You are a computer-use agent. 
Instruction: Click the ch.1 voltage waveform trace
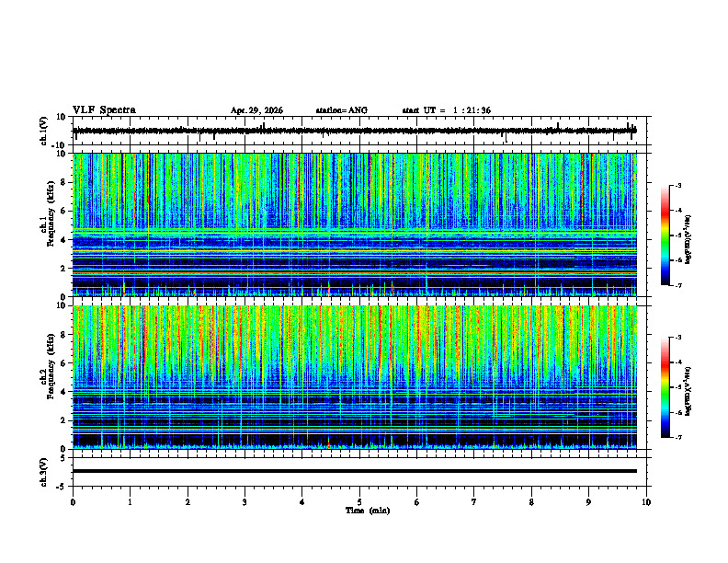pyautogui.click(x=354, y=131)
